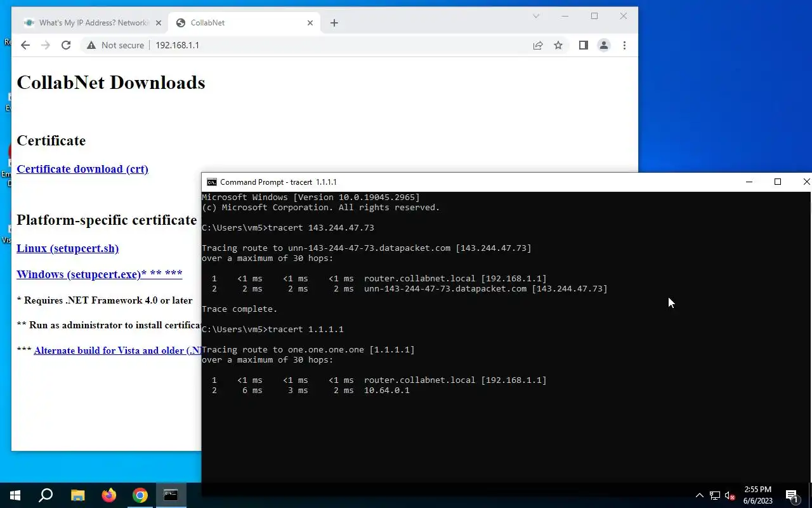Image resolution: width=812 pixels, height=508 pixels.
Task: Go back in Chrome browser
Action: 25,45
